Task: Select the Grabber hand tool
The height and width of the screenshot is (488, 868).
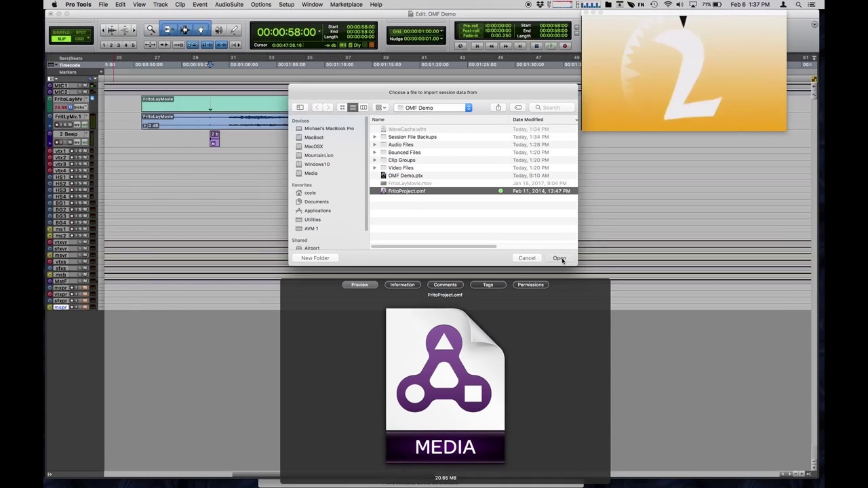Action: click(x=200, y=30)
